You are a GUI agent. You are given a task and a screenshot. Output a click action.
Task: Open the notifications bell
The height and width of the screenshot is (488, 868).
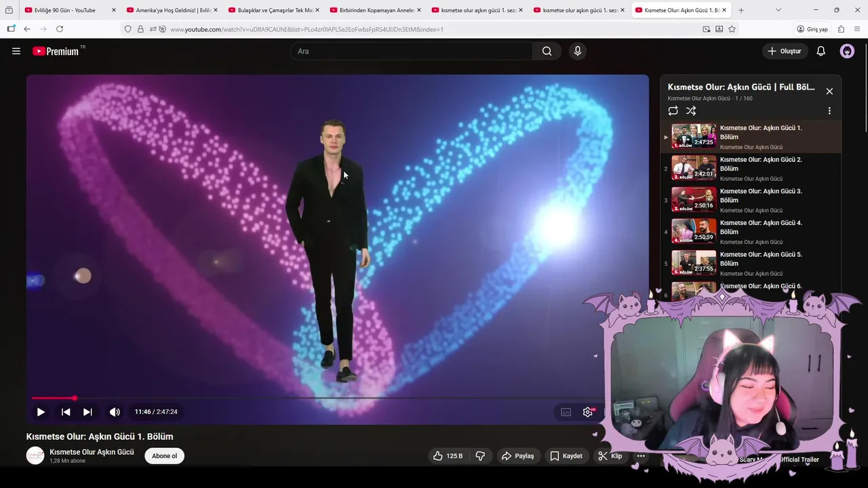click(x=821, y=51)
